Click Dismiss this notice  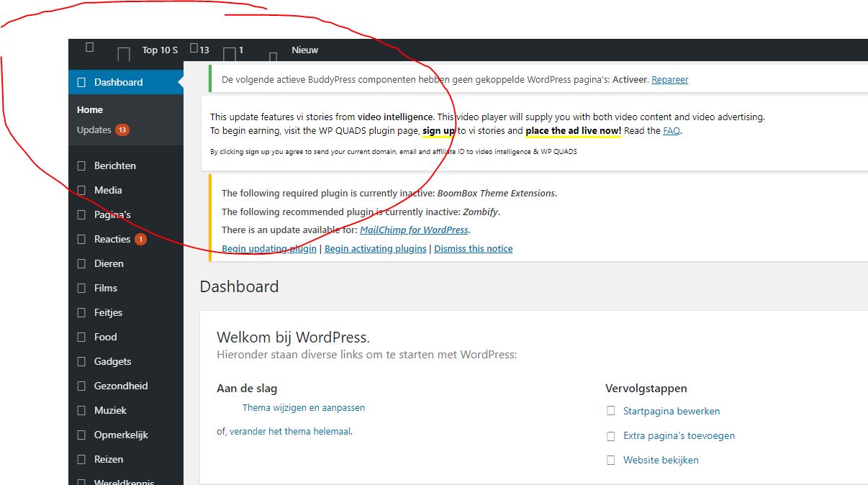[474, 249]
